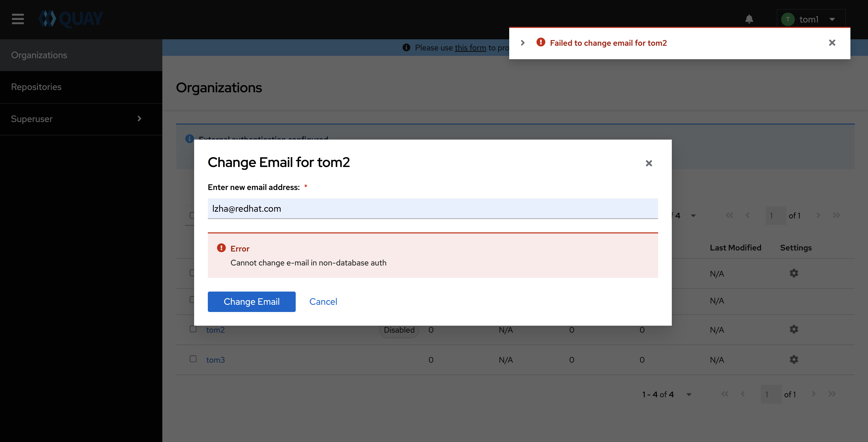868x442 pixels.
Task: Click the info icon in banner
Action: [406, 48]
